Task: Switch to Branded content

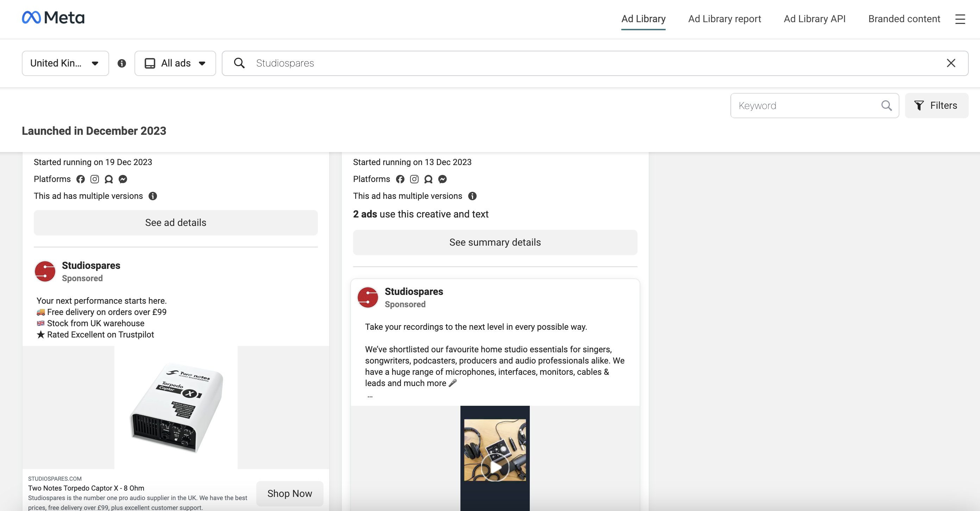Action: [904, 19]
